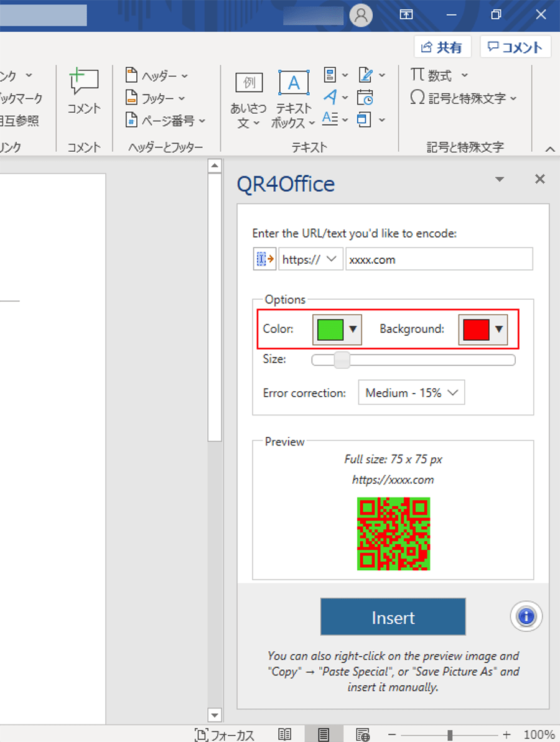
Task: Open the あいさつ文 greeting dropdown
Action: click(x=248, y=101)
